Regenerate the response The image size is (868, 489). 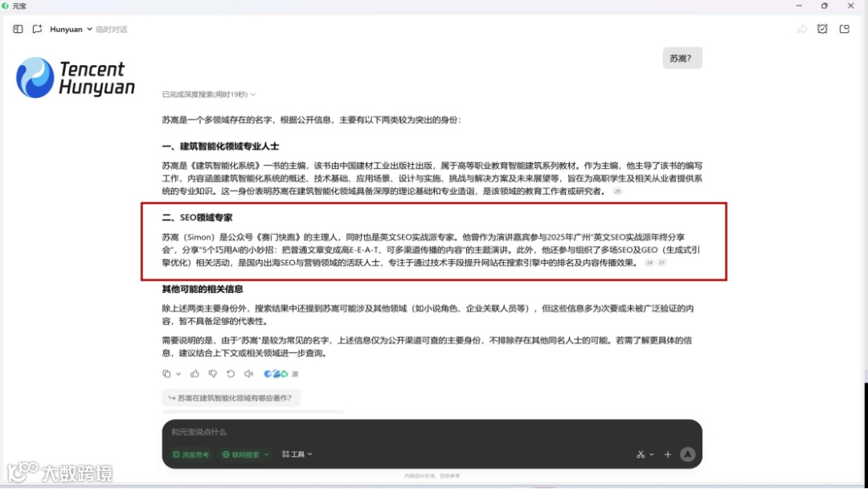click(231, 374)
